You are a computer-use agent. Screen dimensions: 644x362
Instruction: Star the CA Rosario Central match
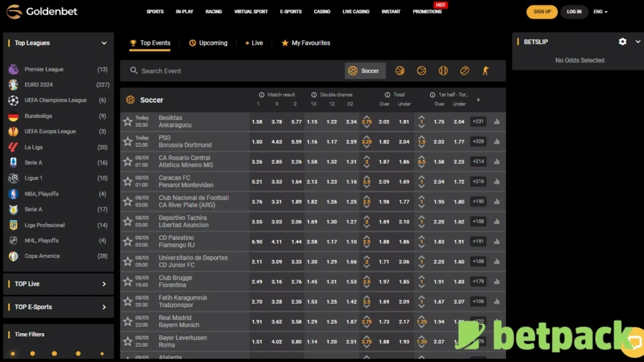coord(127,162)
